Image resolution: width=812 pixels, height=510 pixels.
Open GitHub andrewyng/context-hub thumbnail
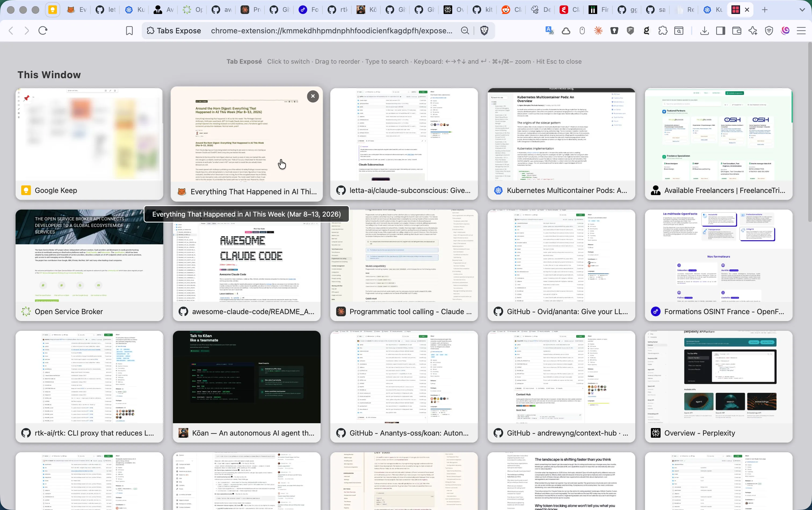coord(561,387)
